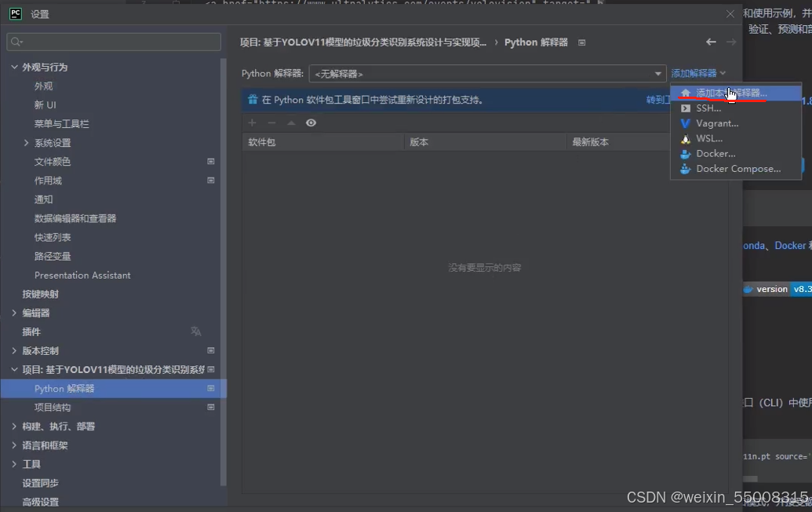Image resolution: width=812 pixels, height=512 pixels.
Task: Click the project-level icon beside Python 解释器 in the tree
Action: coord(211,388)
